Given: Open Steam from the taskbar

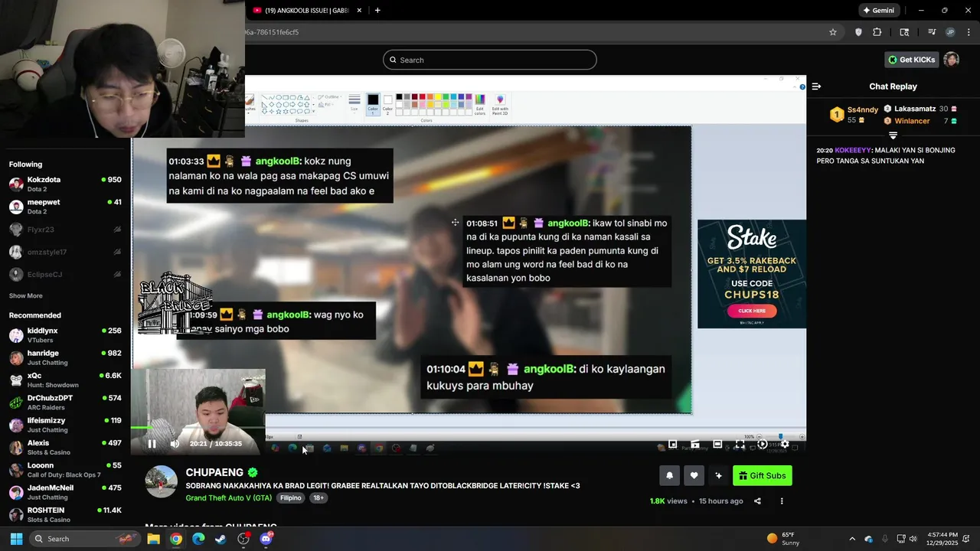Looking at the screenshot, I should click(x=220, y=539).
